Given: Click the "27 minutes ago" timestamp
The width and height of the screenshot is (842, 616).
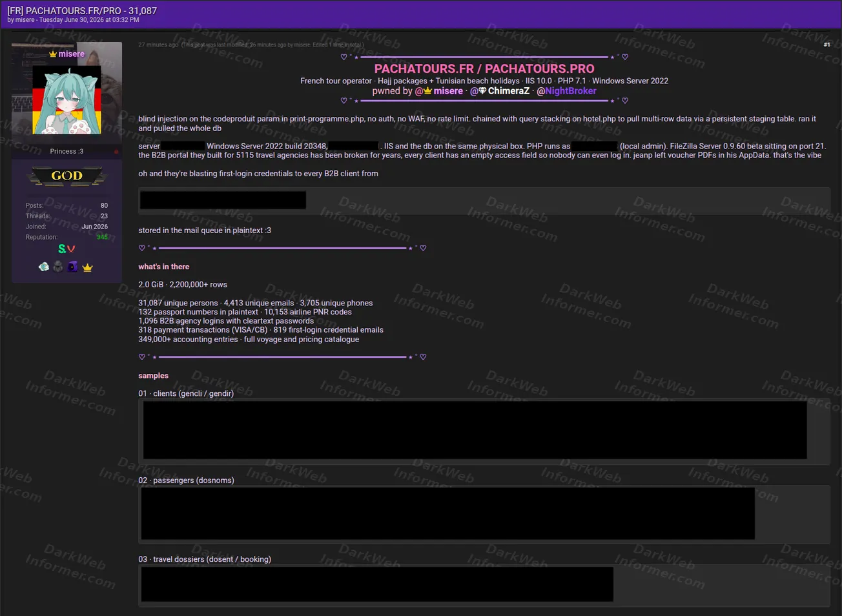Looking at the screenshot, I should click(158, 45).
